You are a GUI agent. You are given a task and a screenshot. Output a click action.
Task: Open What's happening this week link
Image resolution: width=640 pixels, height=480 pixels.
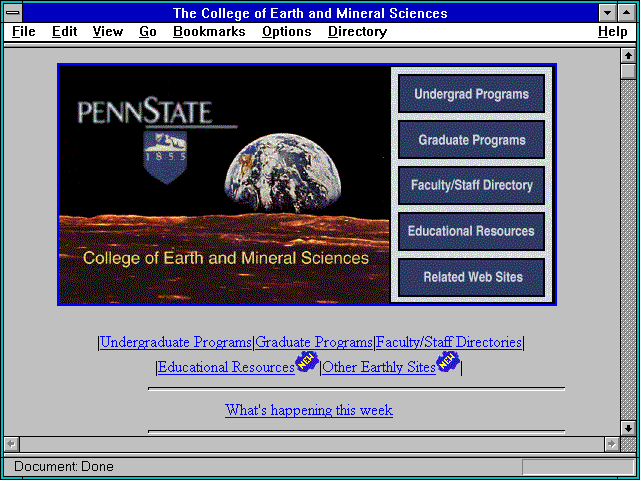[309, 410]
